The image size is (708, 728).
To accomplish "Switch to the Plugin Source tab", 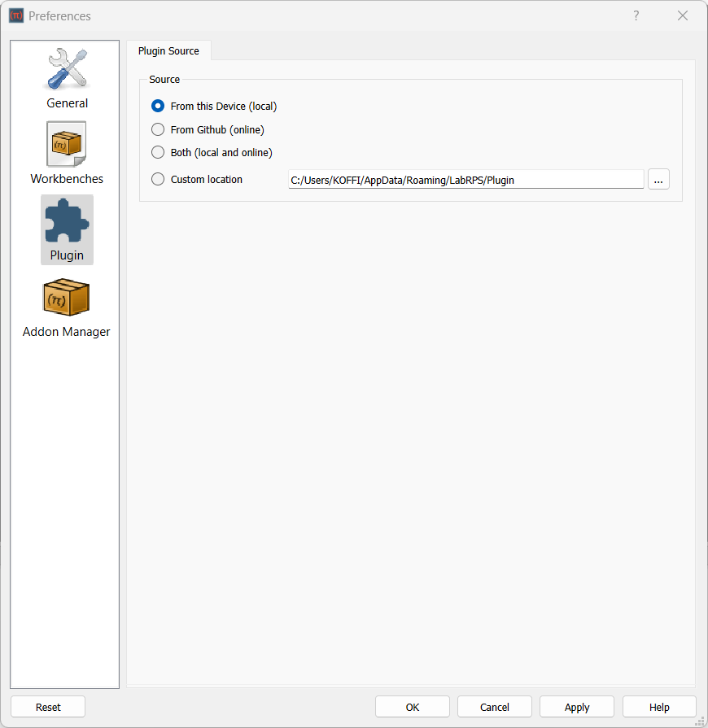I will [168, 50].
